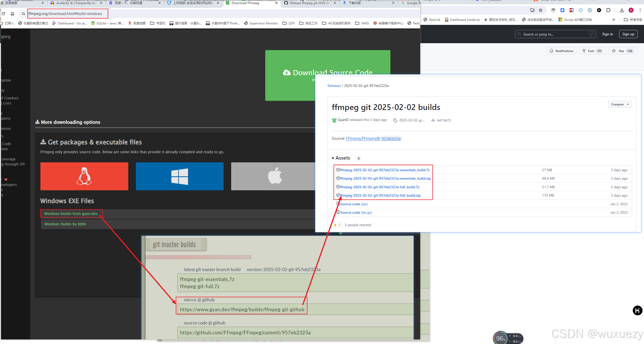Open the extensions puzzle icon
The height and width of the screenshot is (344, 644).
(x=608, y=10)
